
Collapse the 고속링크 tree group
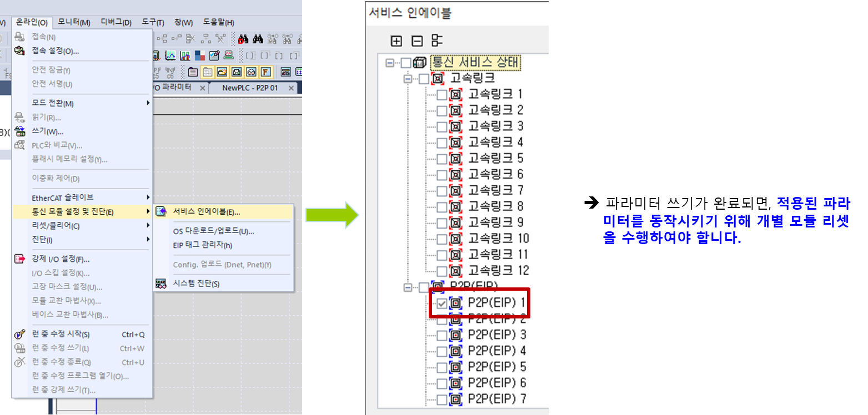(x=408, y=79)
